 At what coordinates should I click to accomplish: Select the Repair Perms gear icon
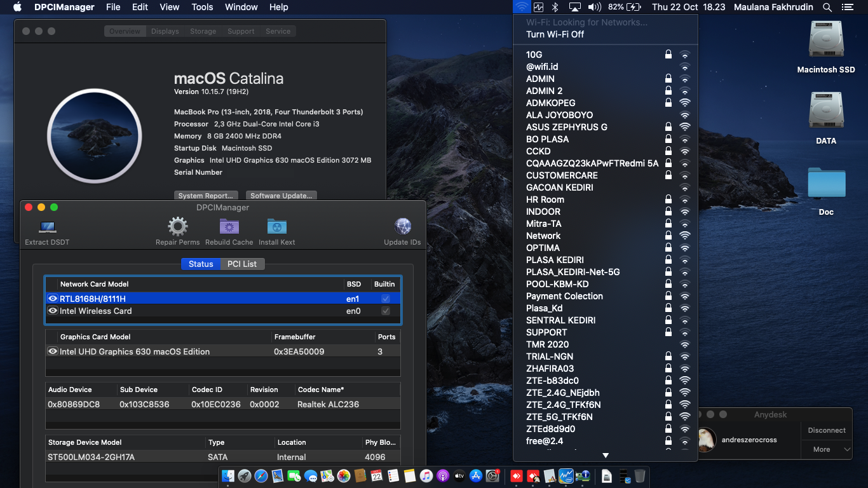click(x=177, y=227)
